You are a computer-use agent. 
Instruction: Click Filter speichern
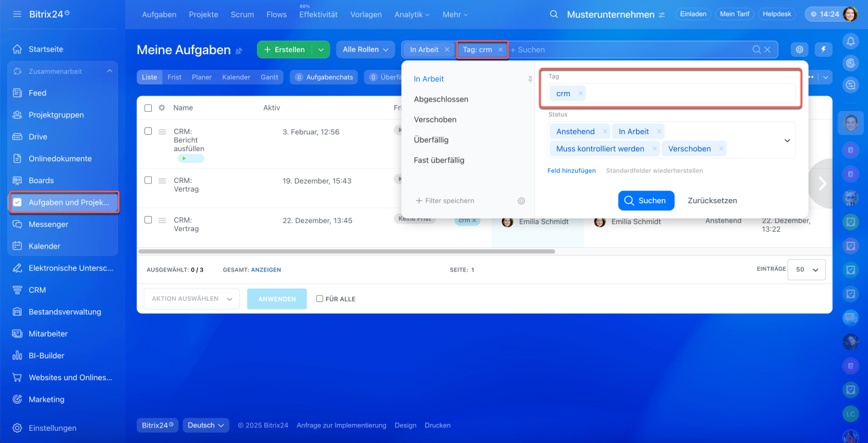(x=445, y=201)
